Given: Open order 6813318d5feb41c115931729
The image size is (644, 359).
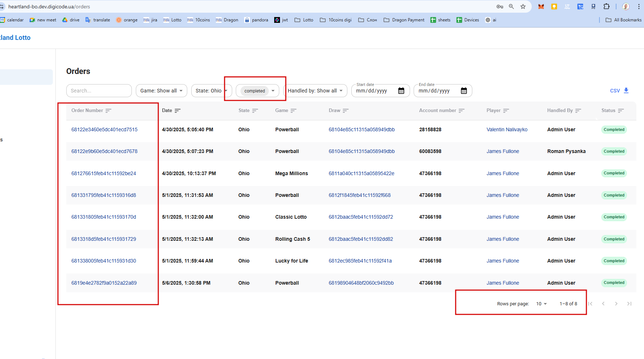Looking at the screenshot, I should click(104, 239).
